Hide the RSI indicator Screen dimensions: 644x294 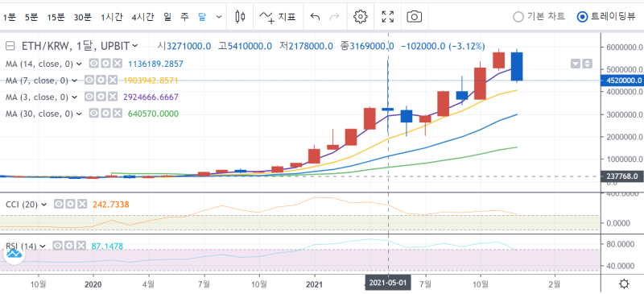58,246
